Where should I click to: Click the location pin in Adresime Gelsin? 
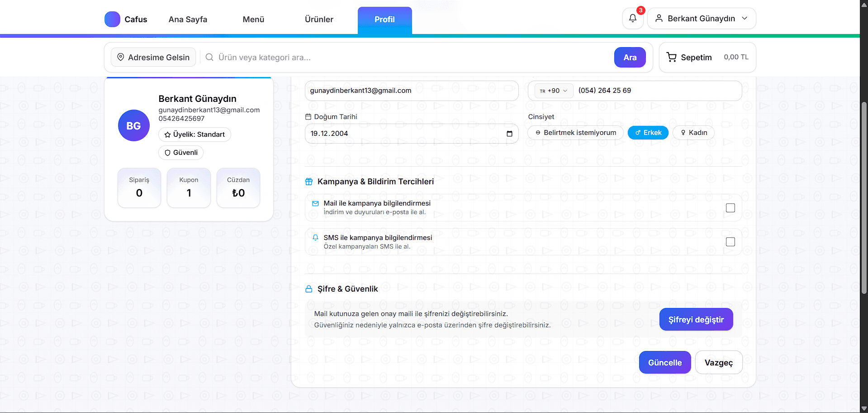pos(121,57)
